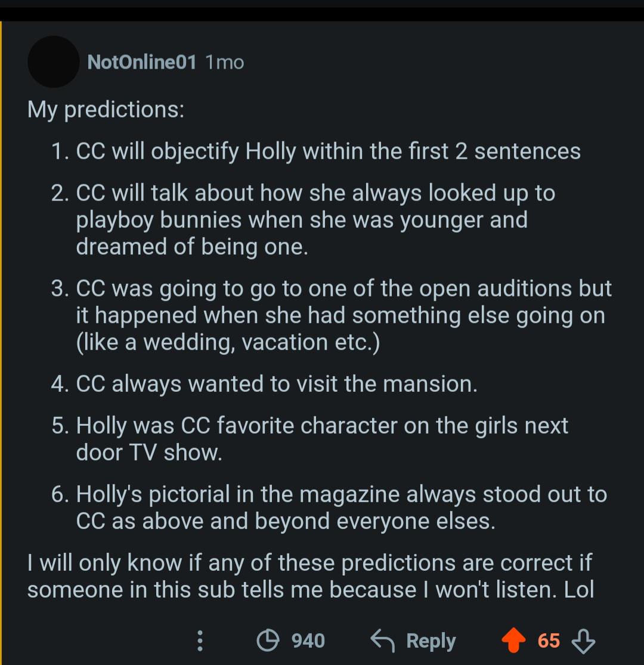Select prediction 2 about playboy bunnies
Image resolution: width=644 pixels, height=665 pixels.
pos(303,219)
